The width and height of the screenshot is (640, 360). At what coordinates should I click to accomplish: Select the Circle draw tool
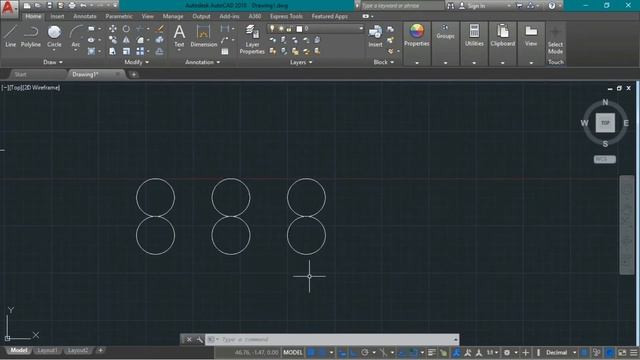click(54, 36)
